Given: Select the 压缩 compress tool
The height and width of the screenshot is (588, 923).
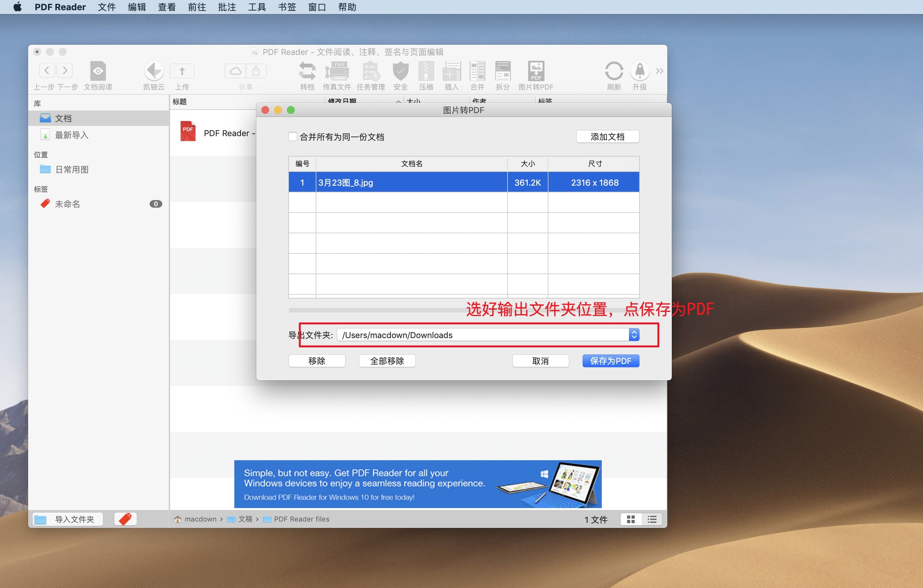Looking at the screenshot, I should coord(426,75).
